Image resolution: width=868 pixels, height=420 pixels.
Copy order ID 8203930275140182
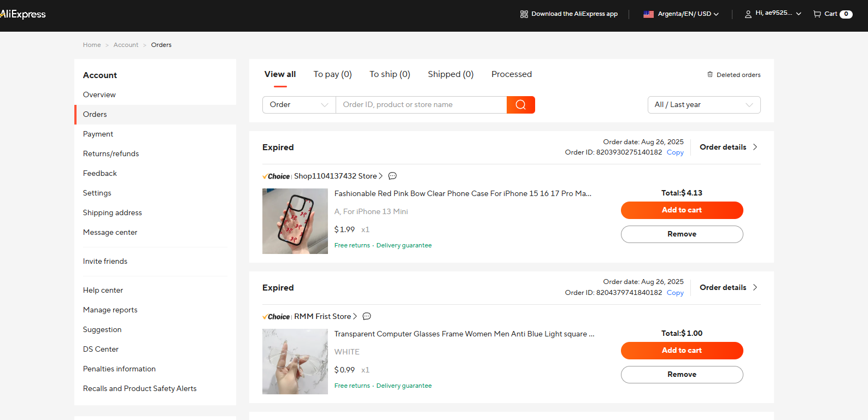click(x=675, y=153)
